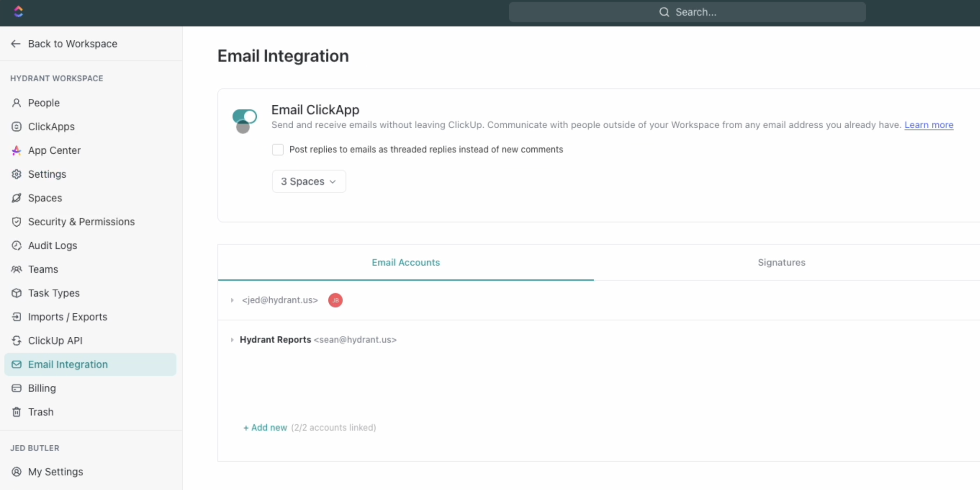Click the Task Types cube icon
Viewport: 980px width, 490px height.
(16, 293)
